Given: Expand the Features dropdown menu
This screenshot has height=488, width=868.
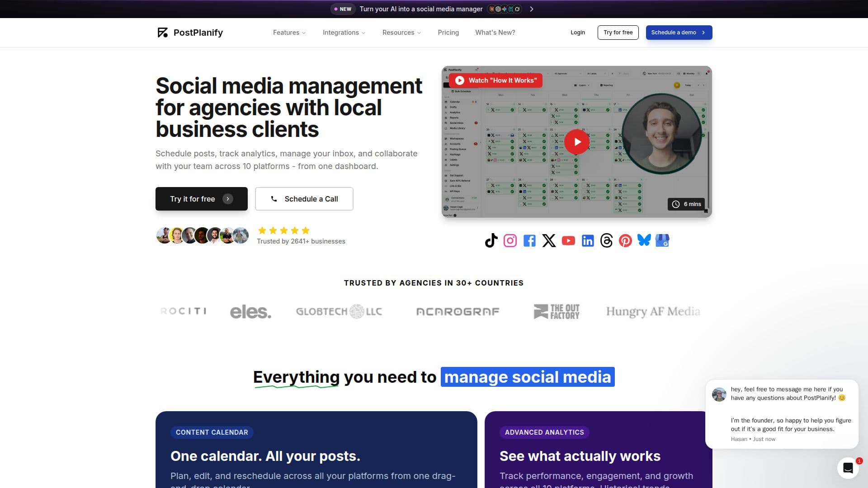Looking at the screenshot, I should click(x=289, y=33).
